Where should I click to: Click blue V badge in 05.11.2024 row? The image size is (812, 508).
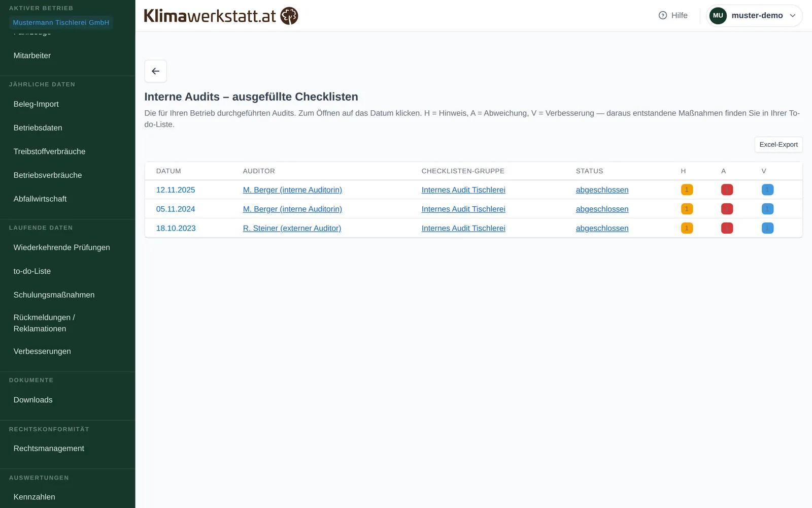pyautogui.click(x=767, y=209)
